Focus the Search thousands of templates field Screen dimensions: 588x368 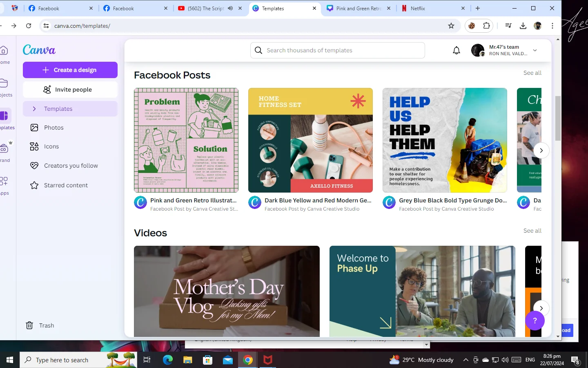[x=338, y=50]
